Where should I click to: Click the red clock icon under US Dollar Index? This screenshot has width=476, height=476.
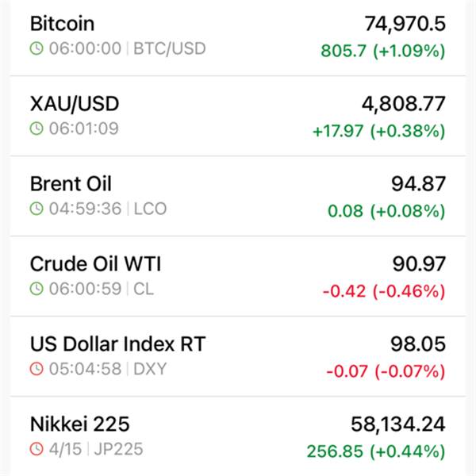coord(36,369)
